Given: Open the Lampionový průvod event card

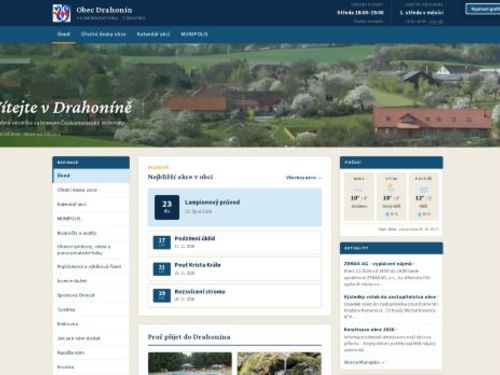Looking at the screenshot, I should [x=235, y=207].
